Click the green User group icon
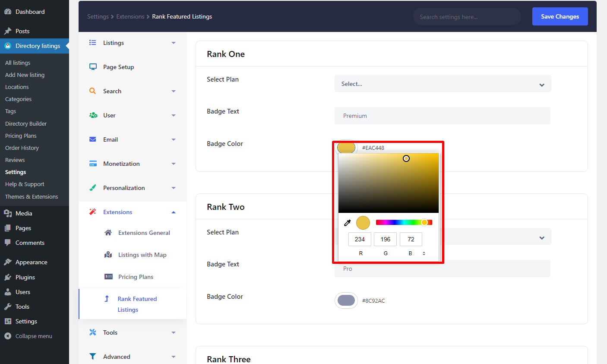Image resolution: width=607 pixels, height=364 pixels. [93, 115]
